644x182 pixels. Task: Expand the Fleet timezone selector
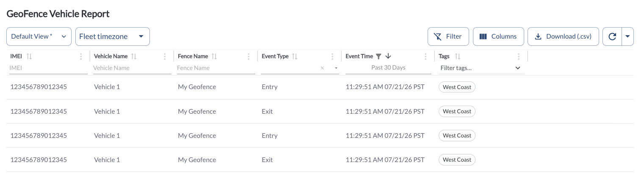point(113,36)
